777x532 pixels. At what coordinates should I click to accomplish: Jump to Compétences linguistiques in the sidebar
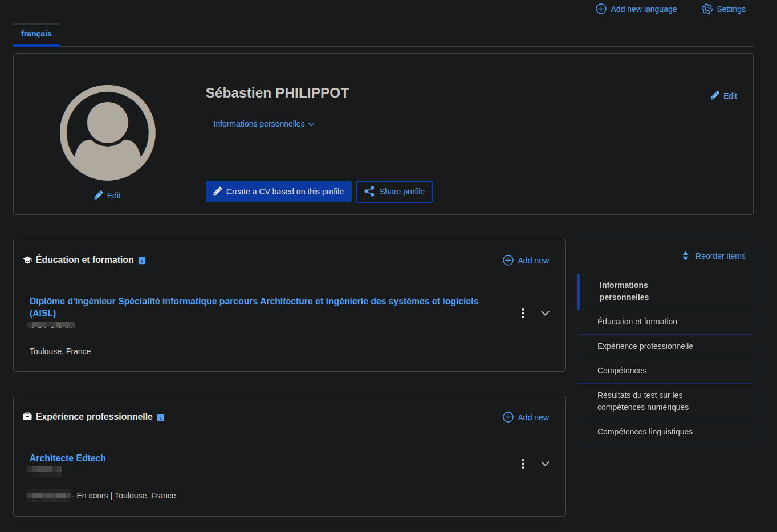666,432
